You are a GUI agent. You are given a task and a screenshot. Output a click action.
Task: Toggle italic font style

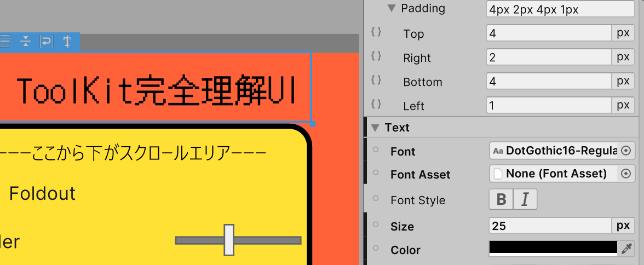click(525, 200)
